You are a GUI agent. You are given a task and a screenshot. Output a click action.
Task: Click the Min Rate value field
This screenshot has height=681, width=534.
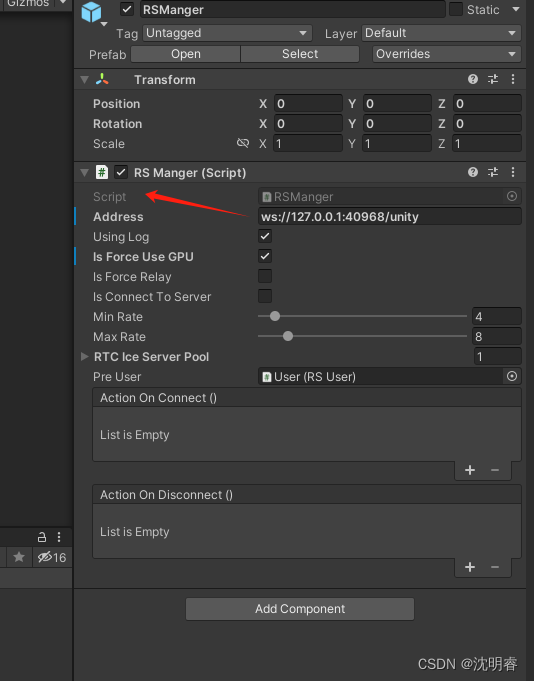tap(497, 316)
